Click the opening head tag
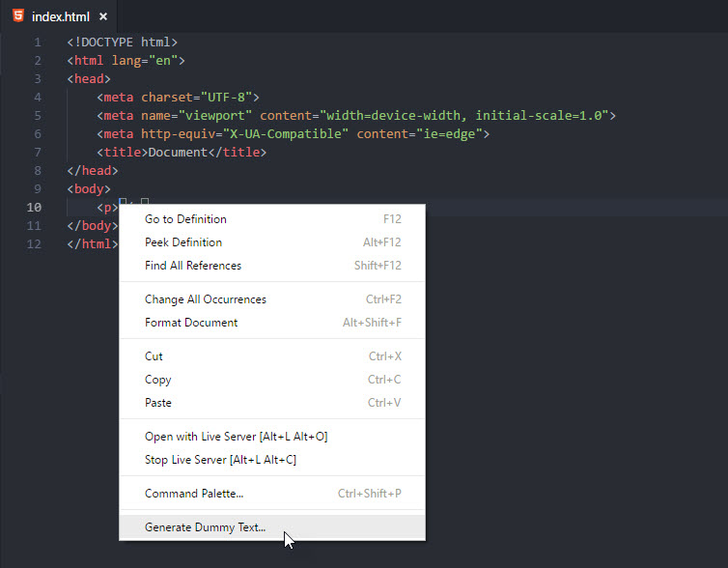The image size is (728, 568). [x=89, y=79]
